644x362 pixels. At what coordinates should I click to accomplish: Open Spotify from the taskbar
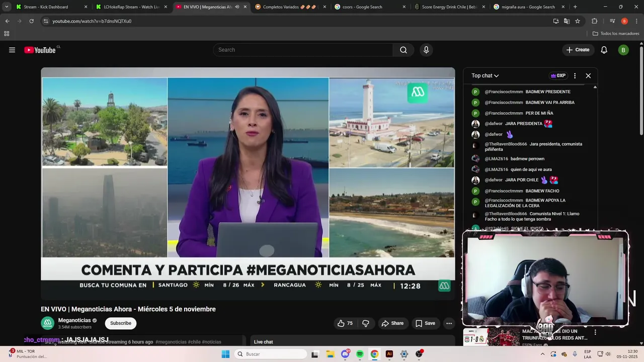pos(360,354)
